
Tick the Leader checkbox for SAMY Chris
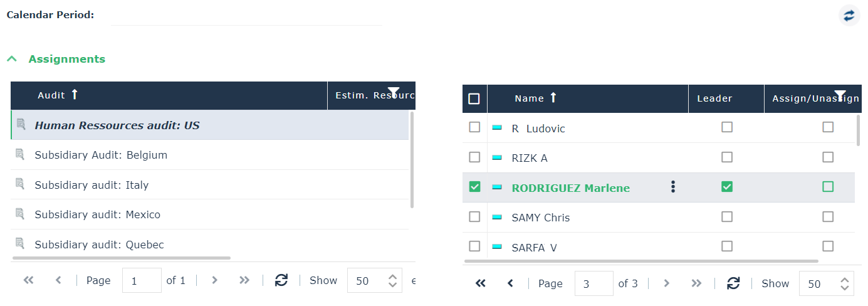pyautogui.click(x=726, y=217)
